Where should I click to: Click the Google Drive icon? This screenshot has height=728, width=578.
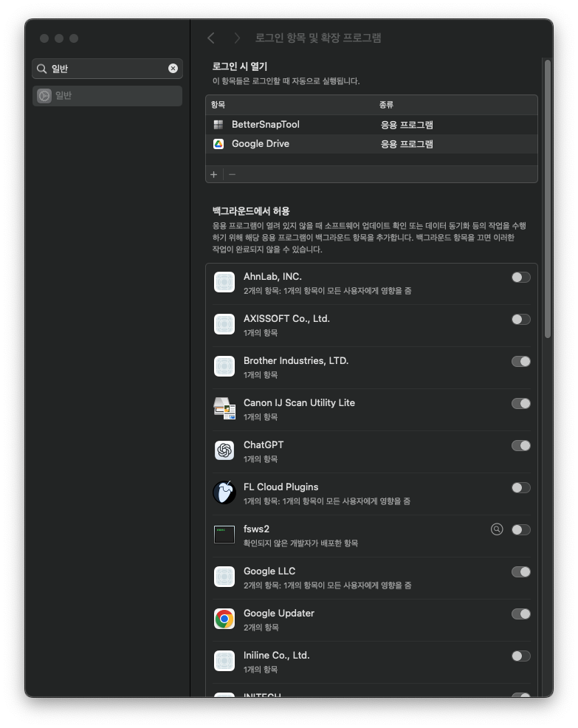[219, 144]
